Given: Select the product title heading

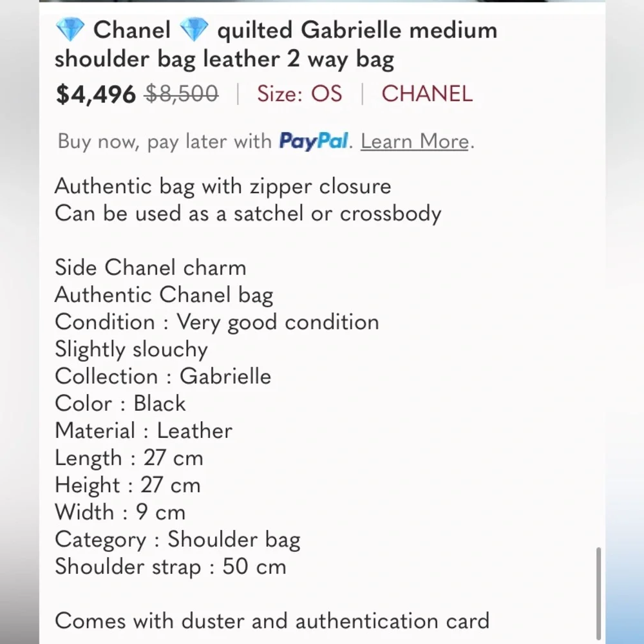Looking at the screenshot, I should pyautogui.click(x=276, y=44).
